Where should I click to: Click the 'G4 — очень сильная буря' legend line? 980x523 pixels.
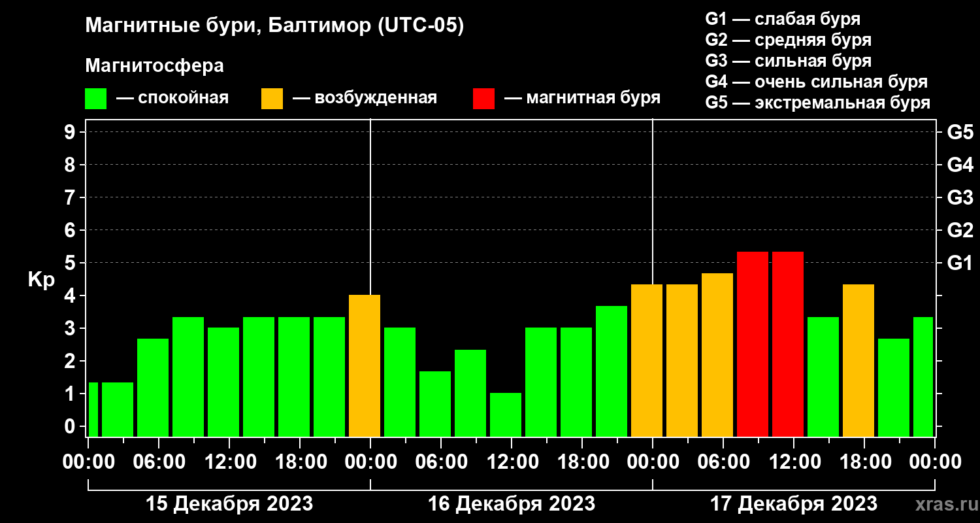coord(817,82)
